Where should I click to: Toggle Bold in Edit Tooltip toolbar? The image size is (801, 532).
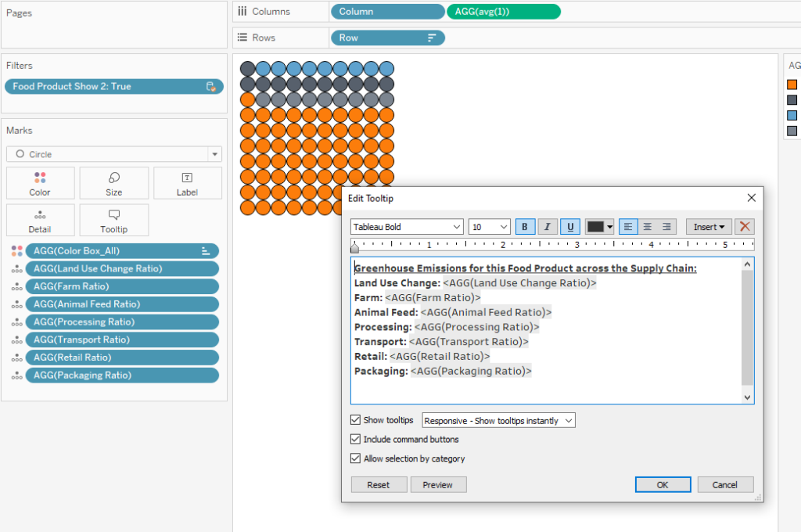pyautogui.click(x=525, y=226)
